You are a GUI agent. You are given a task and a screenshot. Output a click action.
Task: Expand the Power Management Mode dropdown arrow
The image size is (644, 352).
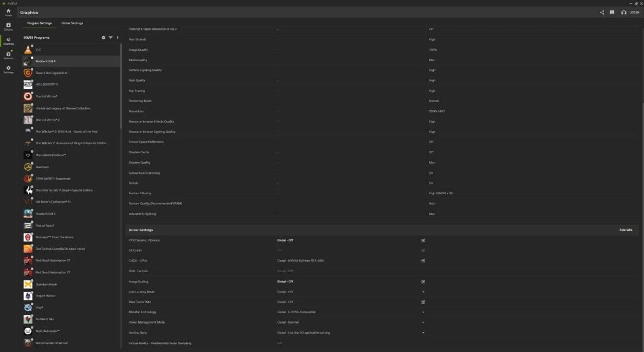423,322
